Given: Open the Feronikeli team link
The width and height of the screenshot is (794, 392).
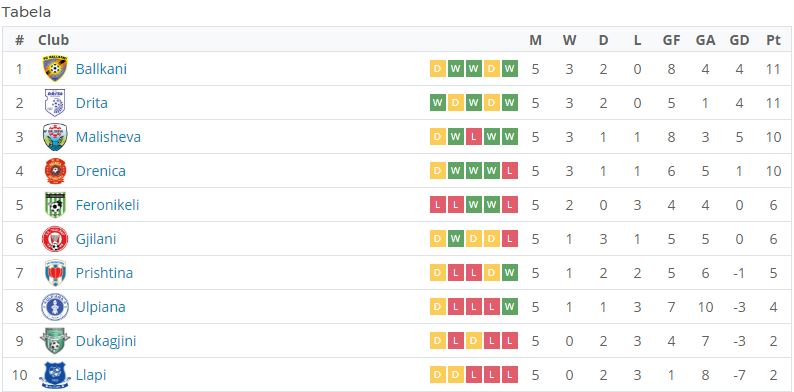Looking at the screenshot, I should click(x=107, y=205).
